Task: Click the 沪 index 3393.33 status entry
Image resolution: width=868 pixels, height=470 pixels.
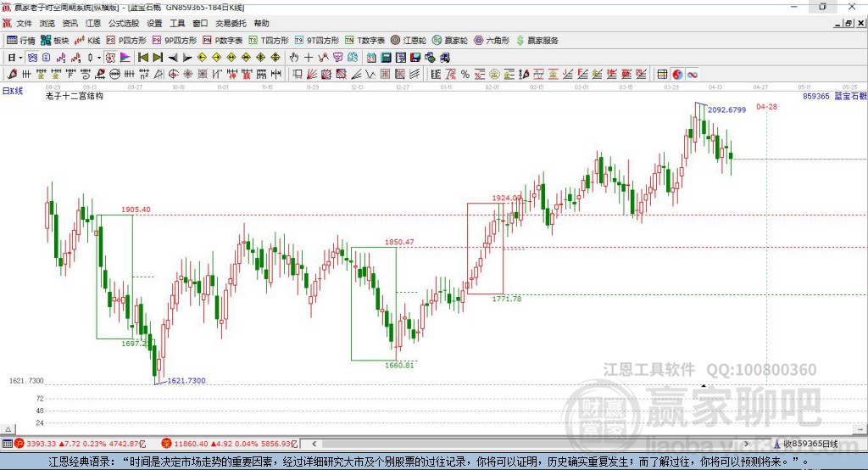Action: click(x=81, y=444)
